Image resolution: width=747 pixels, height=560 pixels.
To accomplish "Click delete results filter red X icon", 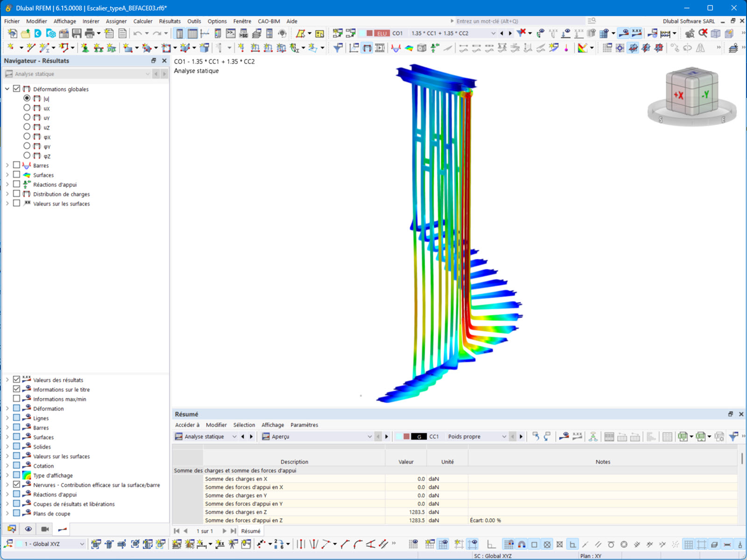I will pos(521,33).
